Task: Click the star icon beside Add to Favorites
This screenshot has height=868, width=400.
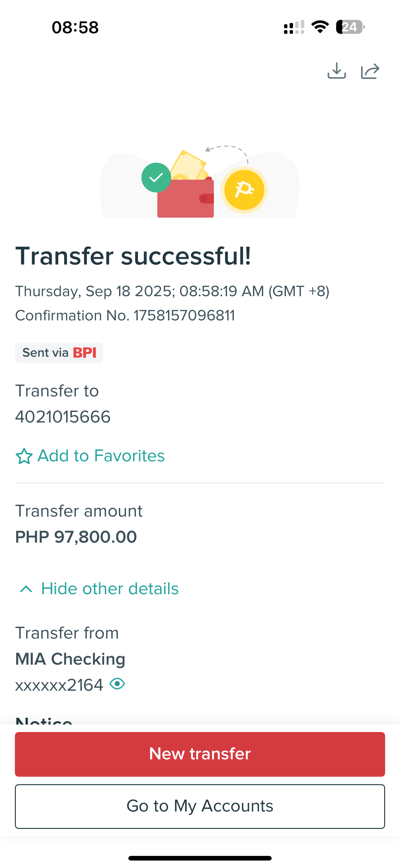Action: [24, 456]
